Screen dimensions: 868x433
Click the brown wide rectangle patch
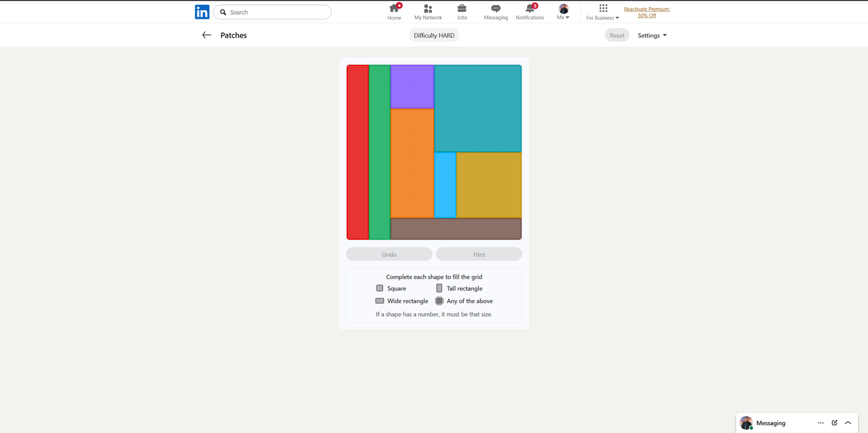pyautogui.click(x=456, y=228)
